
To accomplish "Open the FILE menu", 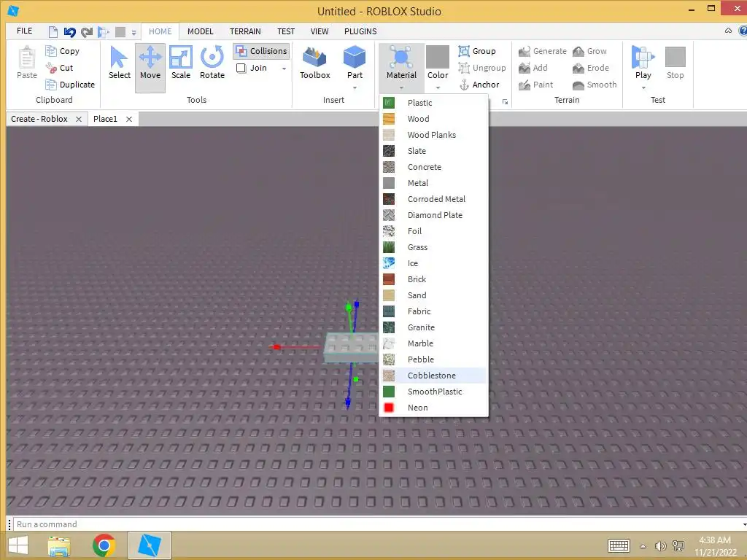I will [24, 31].
